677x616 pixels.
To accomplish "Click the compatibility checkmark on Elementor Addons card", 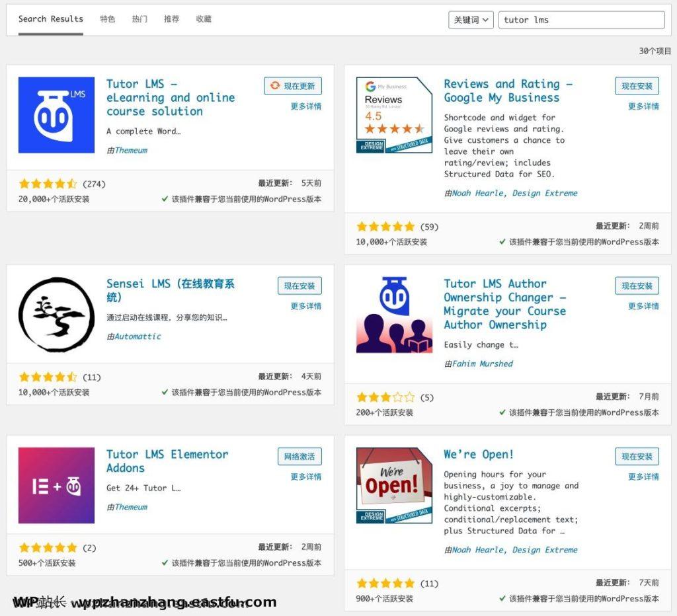I will point(165,562).
